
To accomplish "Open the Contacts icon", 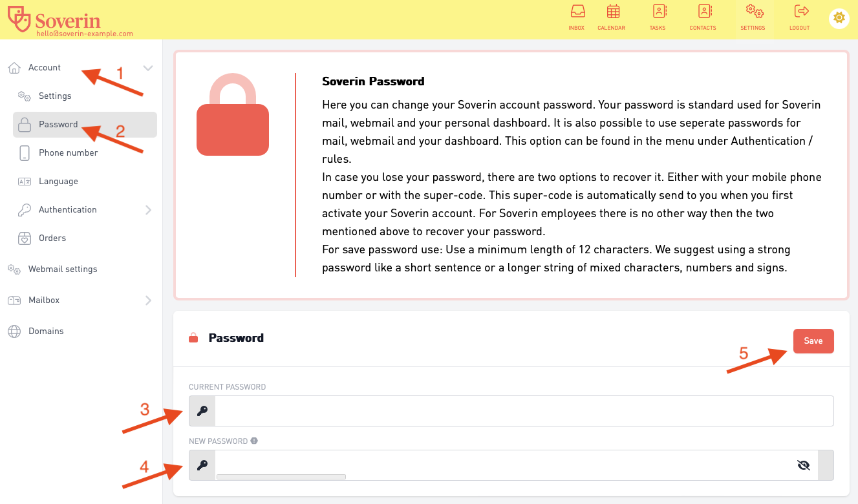I will [x=704, y=12].
